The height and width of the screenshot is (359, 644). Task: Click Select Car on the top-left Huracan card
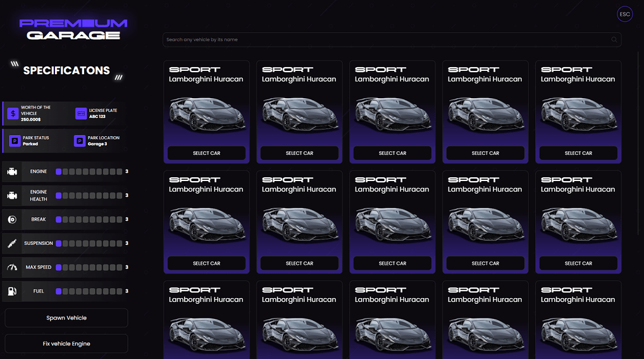click(206, 153)
